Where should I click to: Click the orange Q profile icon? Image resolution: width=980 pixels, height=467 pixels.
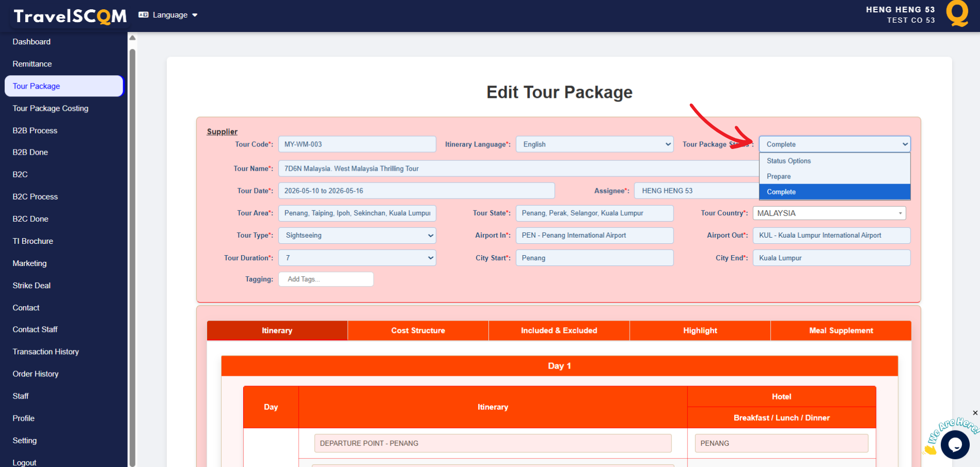click(x=957, y=13)
